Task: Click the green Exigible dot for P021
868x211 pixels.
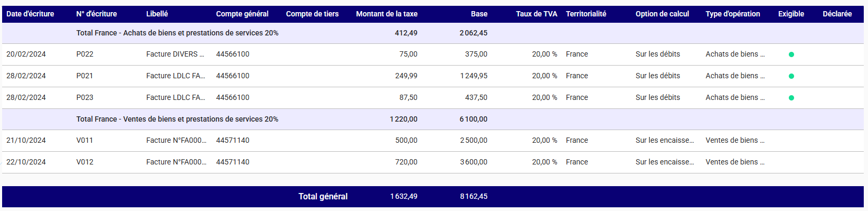Action: [791, 76]
